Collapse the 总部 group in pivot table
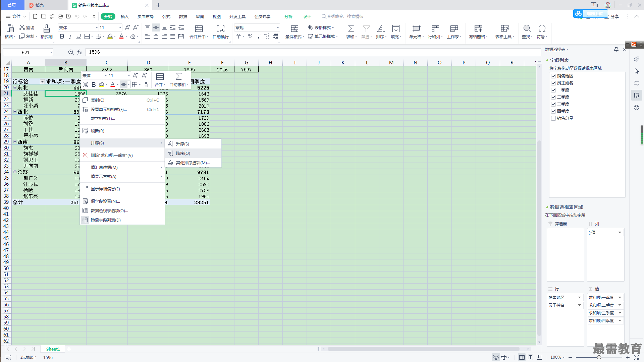The image size is (644, 362). pos(15,172)
